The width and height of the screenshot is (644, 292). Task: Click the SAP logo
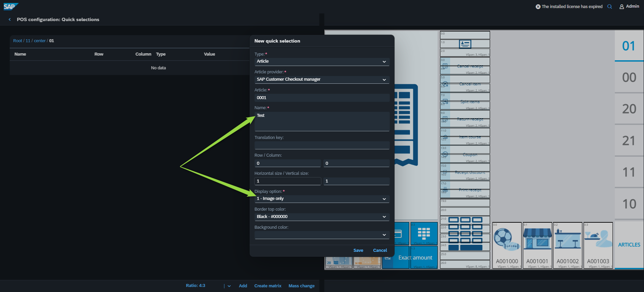(10, 6)
